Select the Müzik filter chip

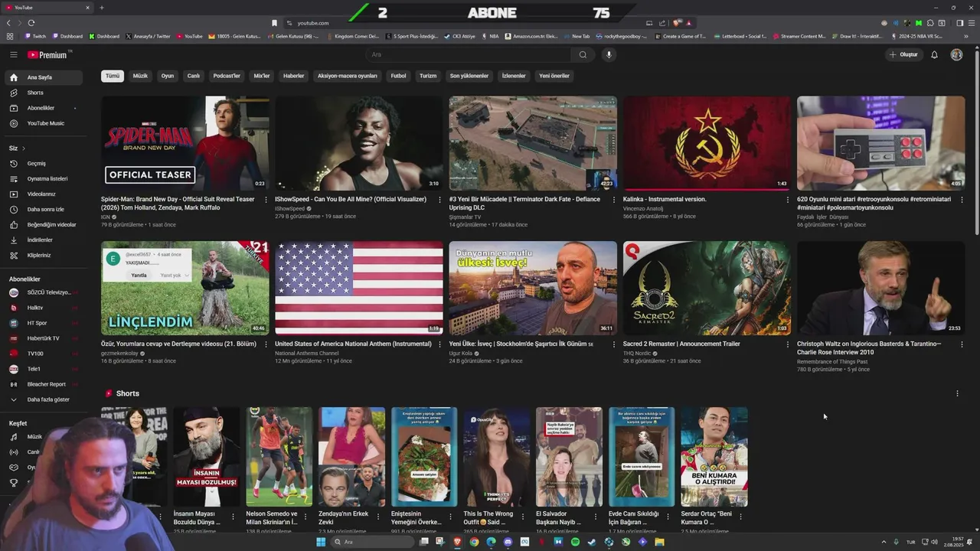tap(140, 76)
